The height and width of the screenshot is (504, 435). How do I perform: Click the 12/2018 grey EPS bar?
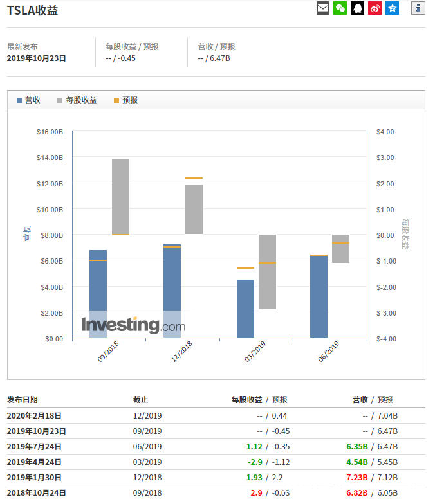point(194,209)
